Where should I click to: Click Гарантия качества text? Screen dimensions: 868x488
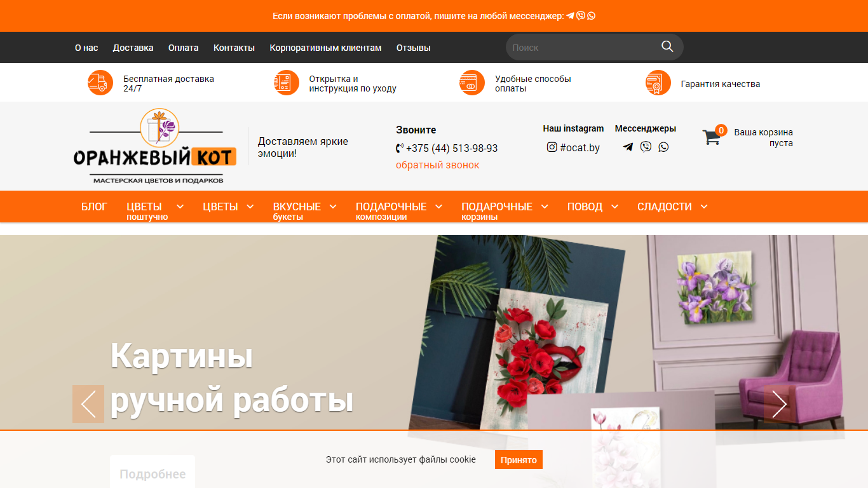(721, 84)
